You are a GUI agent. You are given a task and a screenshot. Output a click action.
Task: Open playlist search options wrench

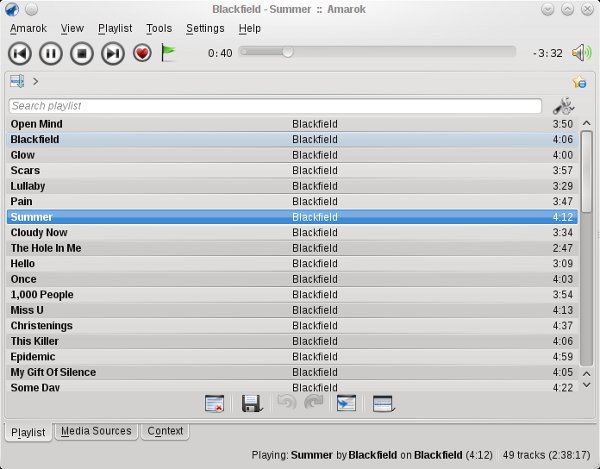563,106
